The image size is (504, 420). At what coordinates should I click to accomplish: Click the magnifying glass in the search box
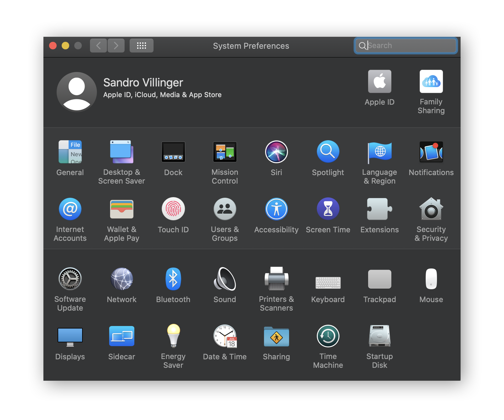pyautogui.click(x=362, y=46)
